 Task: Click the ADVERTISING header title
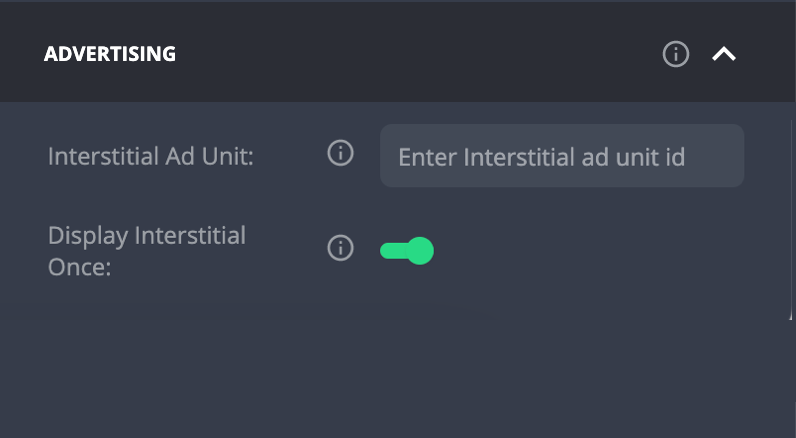tap(110, 54)
